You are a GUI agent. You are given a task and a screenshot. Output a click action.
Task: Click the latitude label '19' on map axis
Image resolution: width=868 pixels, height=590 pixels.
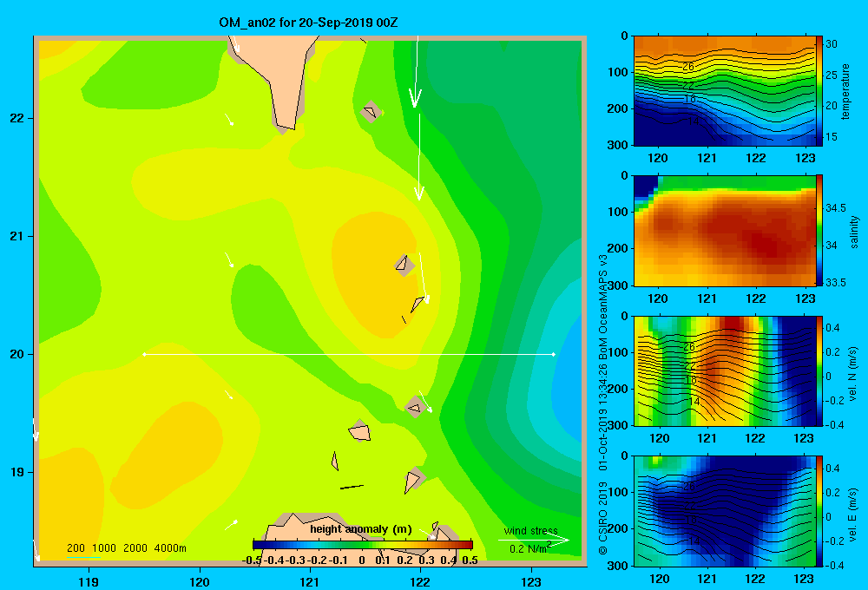(17, 472)
